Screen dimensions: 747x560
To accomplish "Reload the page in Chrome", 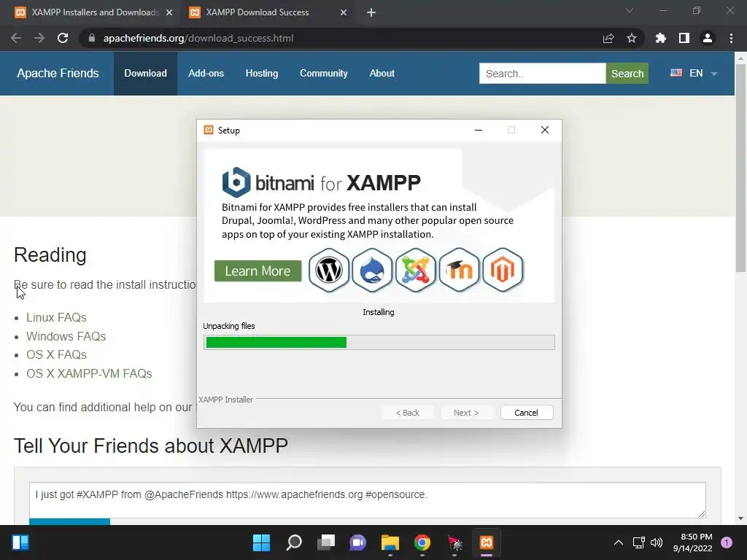I will point(63,38).
